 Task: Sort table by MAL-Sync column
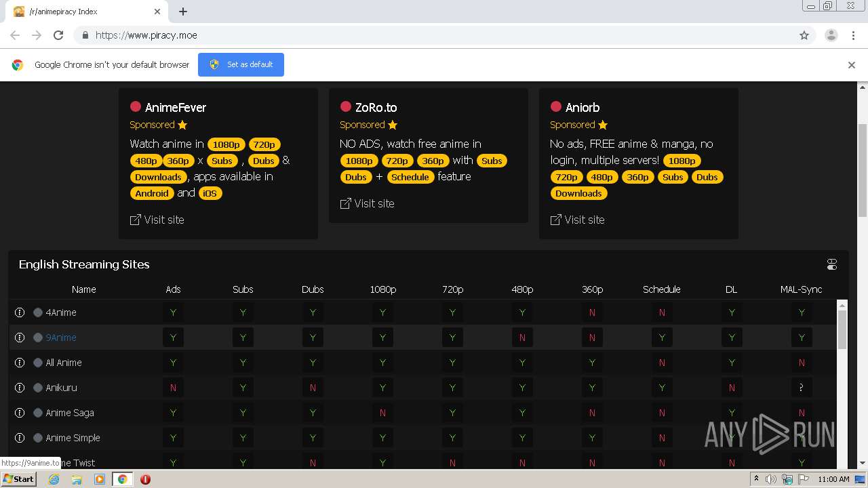click(x=801, y=289)
